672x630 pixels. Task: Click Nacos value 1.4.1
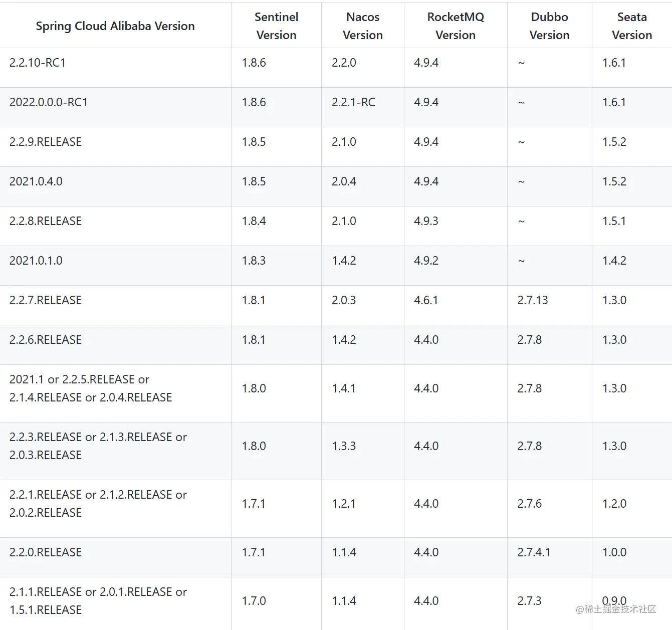[x=344, y=388]
